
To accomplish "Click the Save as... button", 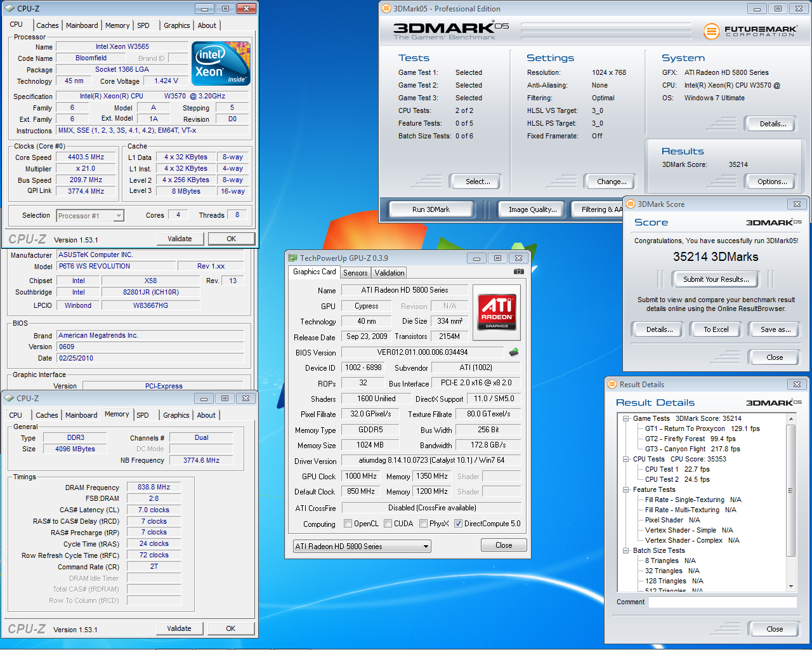I will click(775, 329).
